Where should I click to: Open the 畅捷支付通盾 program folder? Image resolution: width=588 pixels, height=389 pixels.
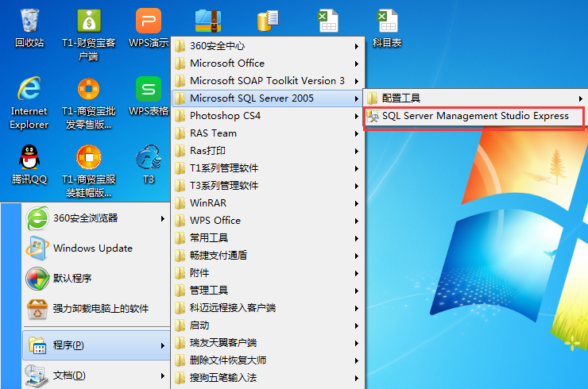point(267,256)
